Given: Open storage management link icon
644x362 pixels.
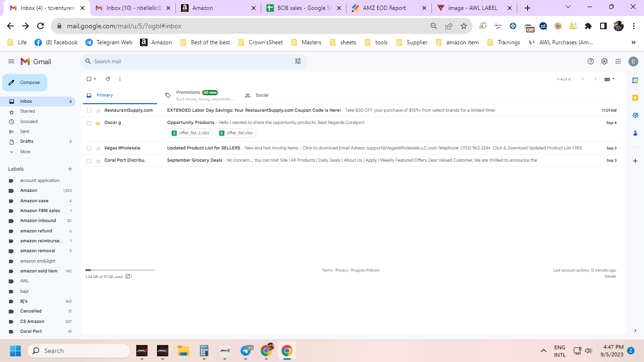Looking at the screenshot, I should click(x=128, y=277).
